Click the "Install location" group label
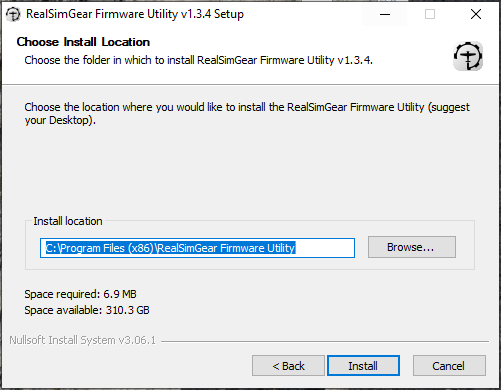 (68, 221)
